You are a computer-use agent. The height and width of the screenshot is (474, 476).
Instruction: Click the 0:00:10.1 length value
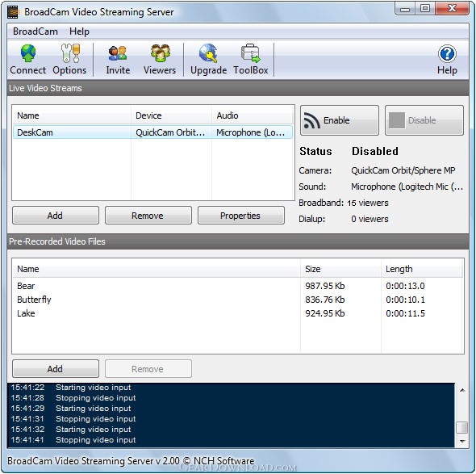(405, 300)
